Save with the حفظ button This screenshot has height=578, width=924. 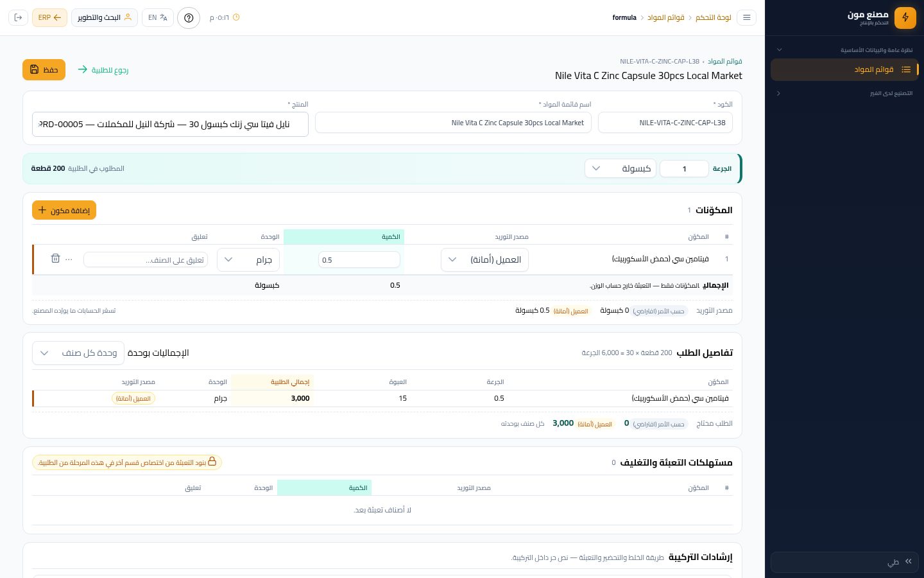44,69
